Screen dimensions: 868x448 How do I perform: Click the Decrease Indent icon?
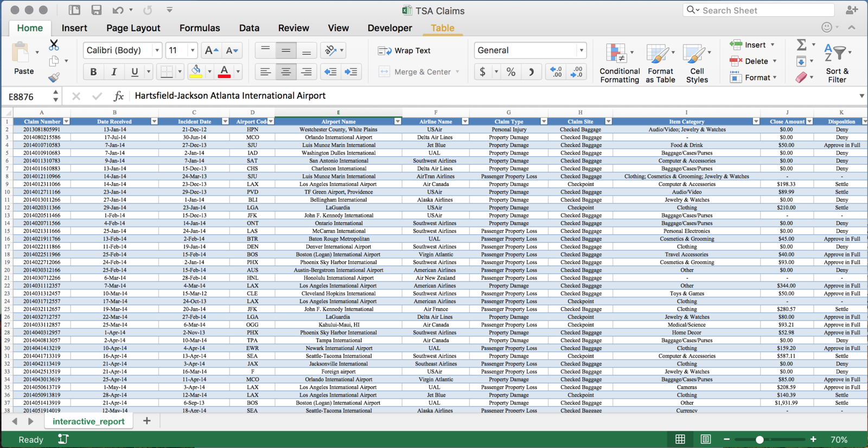tap(330, 72)
